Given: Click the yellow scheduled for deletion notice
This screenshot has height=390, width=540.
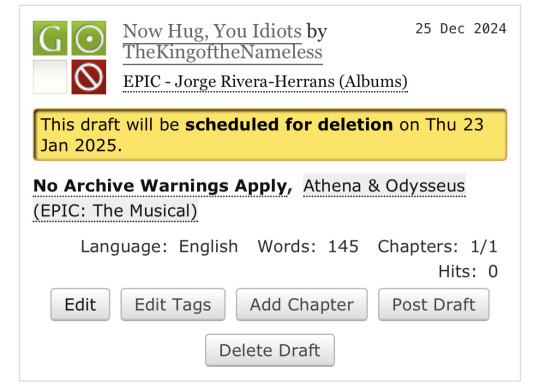Looking at the screenshot, I should (270, 135).
